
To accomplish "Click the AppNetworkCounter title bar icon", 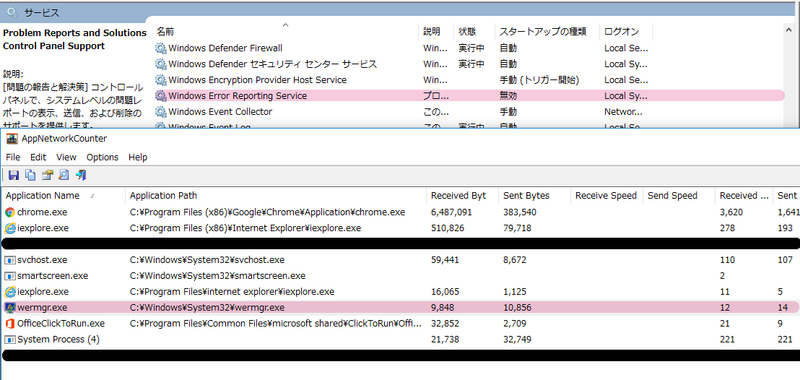I will [x=12, y=138].
